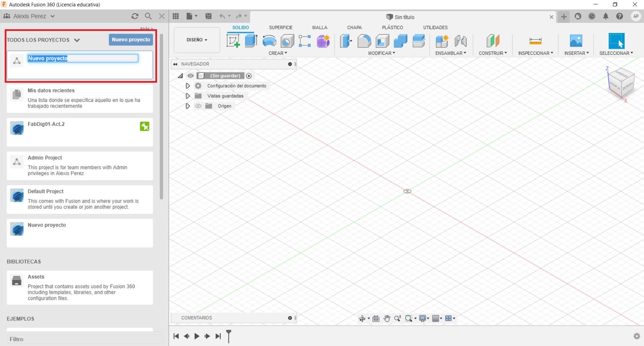
Task: Select the New Component tool
Action: (442, 41)
